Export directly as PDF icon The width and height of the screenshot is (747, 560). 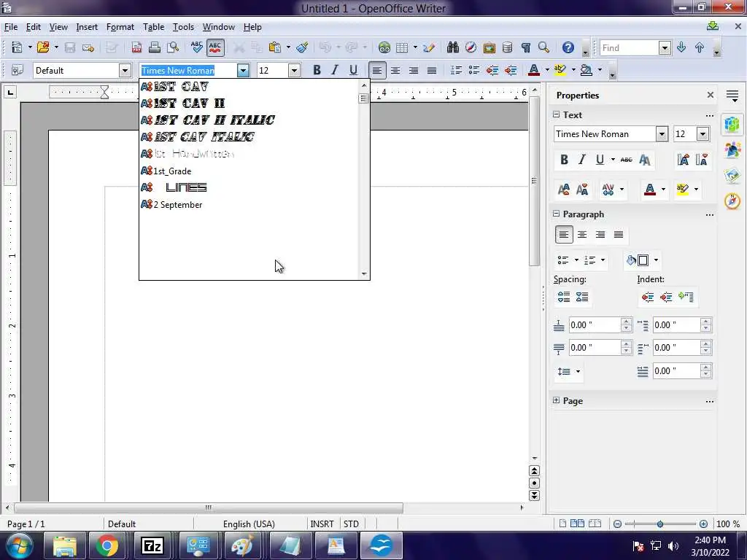[136, 47]
